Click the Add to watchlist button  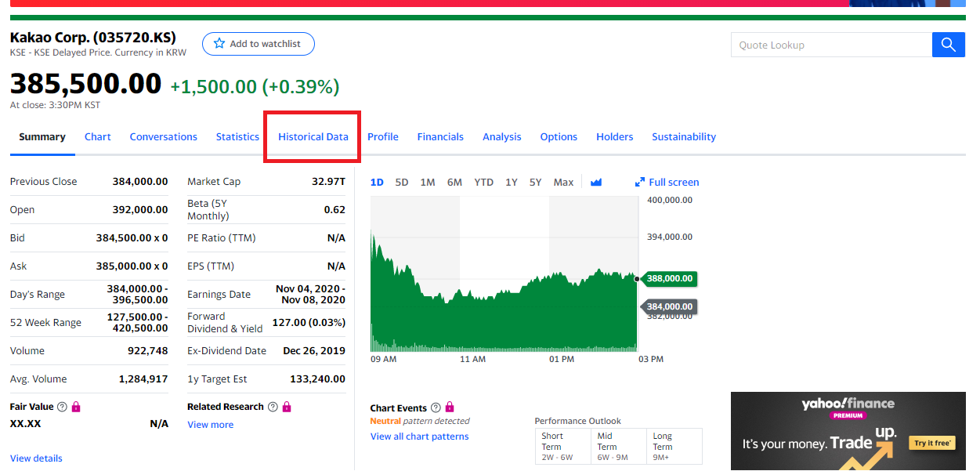[x=259, y=44]
